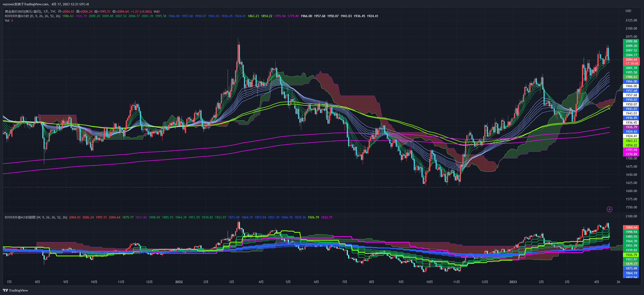Click the lime 1926.79 tag in the lower pane
This screenshot has height=295, width=644.
click(x=631, y=255)
